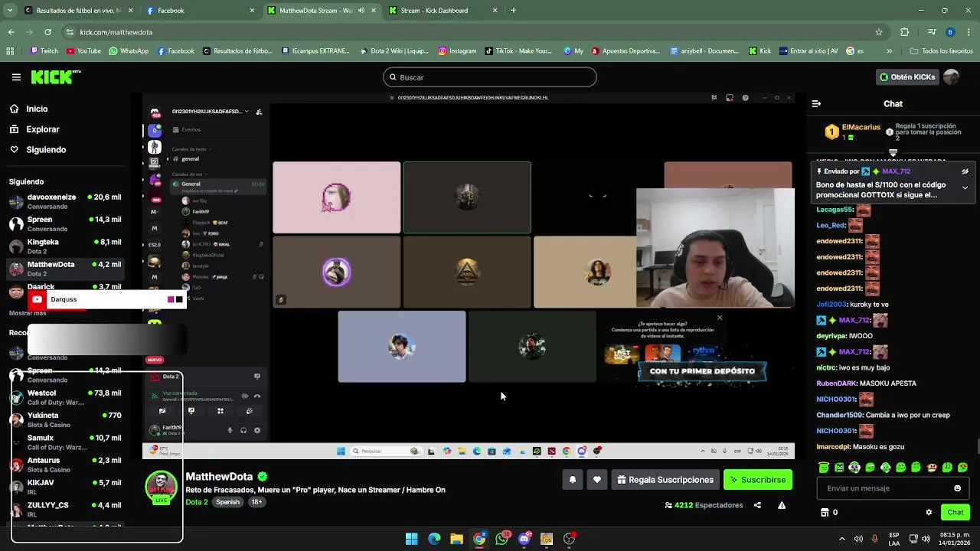Click the notification bell for MatthewDota

pyautogui.click(x=573, y=480)
